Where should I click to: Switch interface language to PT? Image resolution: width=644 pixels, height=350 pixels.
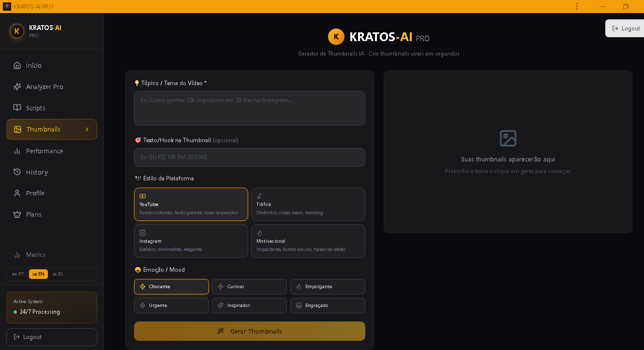click(18, 274)
